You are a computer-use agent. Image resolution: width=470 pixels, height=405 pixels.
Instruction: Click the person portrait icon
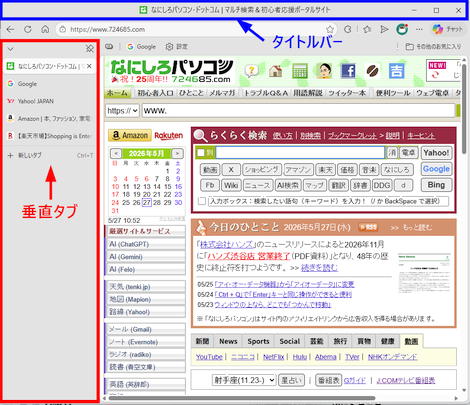click(x=324, y=71)
